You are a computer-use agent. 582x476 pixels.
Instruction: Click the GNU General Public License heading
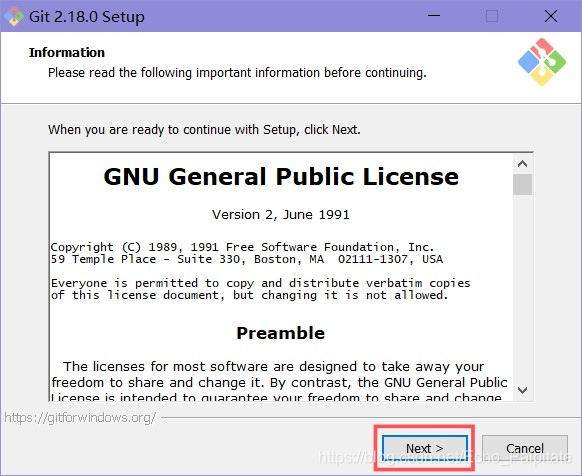pos(281,176)
